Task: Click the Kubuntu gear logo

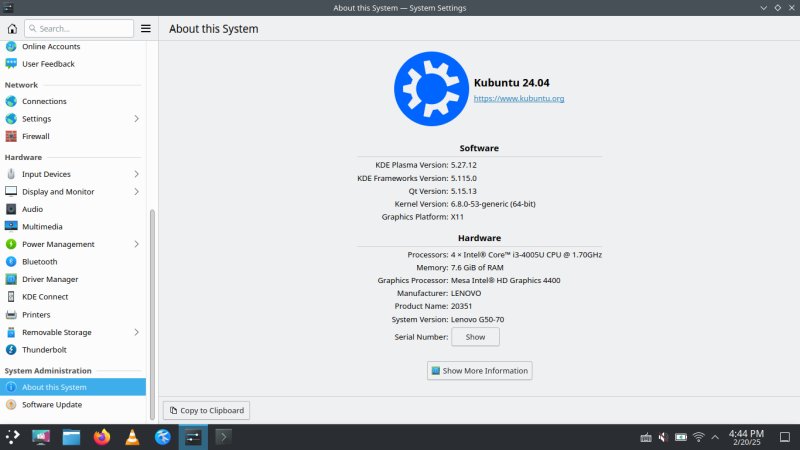Action: point(431,89)
